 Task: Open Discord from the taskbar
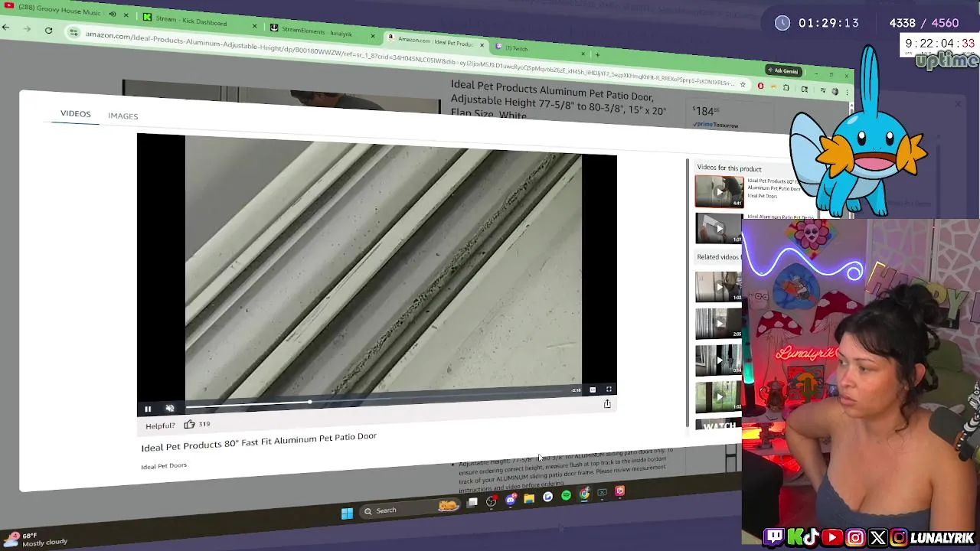coord(510,500)
